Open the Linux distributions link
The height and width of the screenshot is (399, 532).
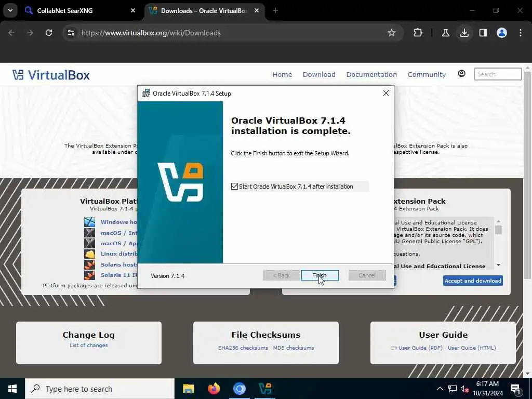tap(119, 254)
